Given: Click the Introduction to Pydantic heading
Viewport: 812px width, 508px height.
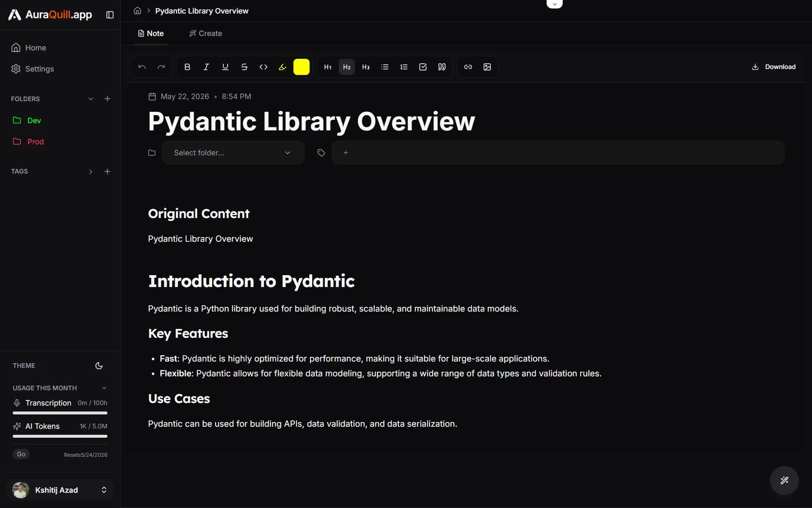Looking at the screenshot, I should pyautogui.click(x=252, y=281).
